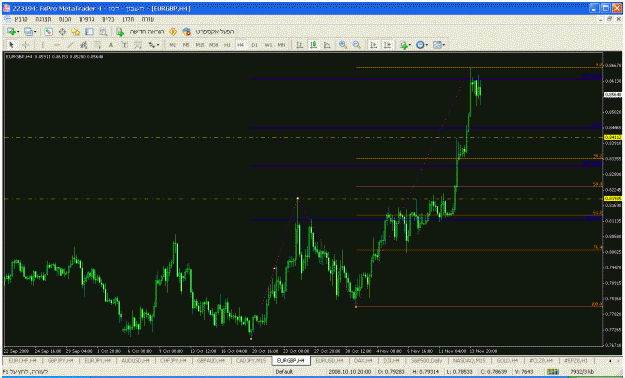Open the third menu bar item
The image size is (625, 378).
(65, 19)
